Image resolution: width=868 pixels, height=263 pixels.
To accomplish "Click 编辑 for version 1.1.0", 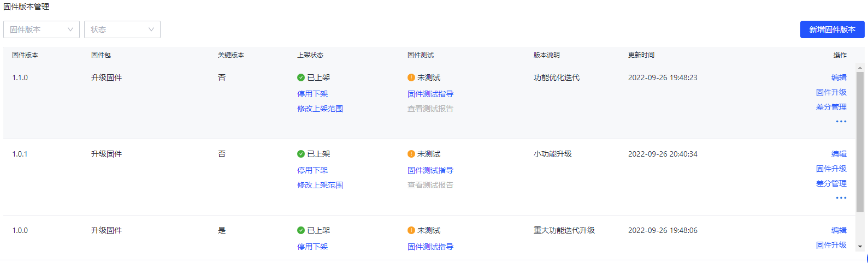I will [839, 77].
